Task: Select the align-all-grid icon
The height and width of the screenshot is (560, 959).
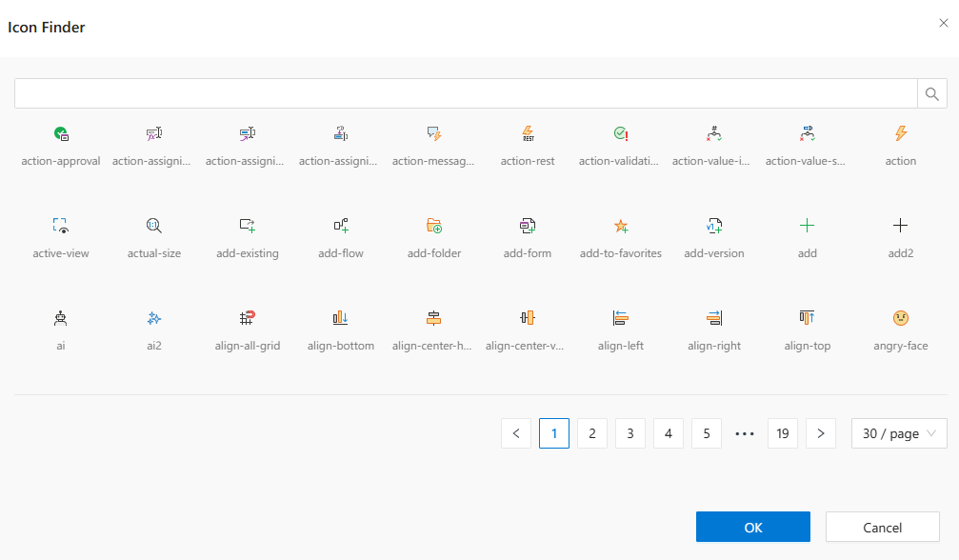Action: click(x=247, y=318)
